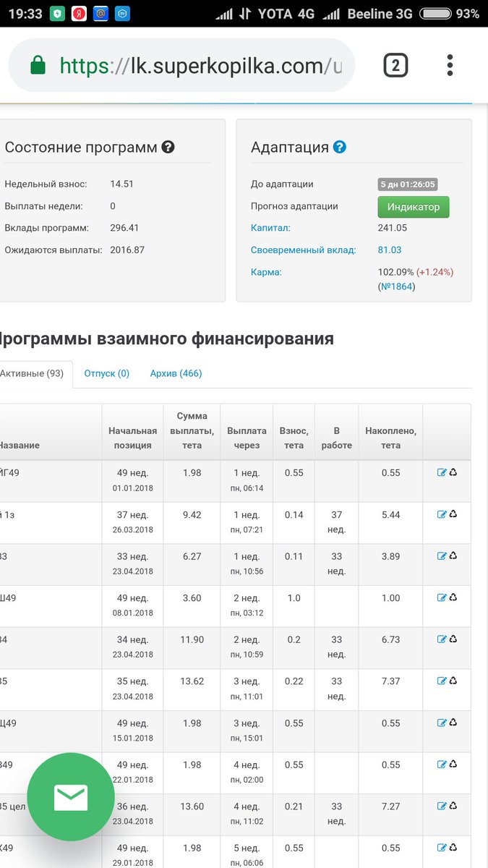The height and width of the screenshot is (868, 488).
Task: Switch to Активные (93) tab
Action: (32, 374)
